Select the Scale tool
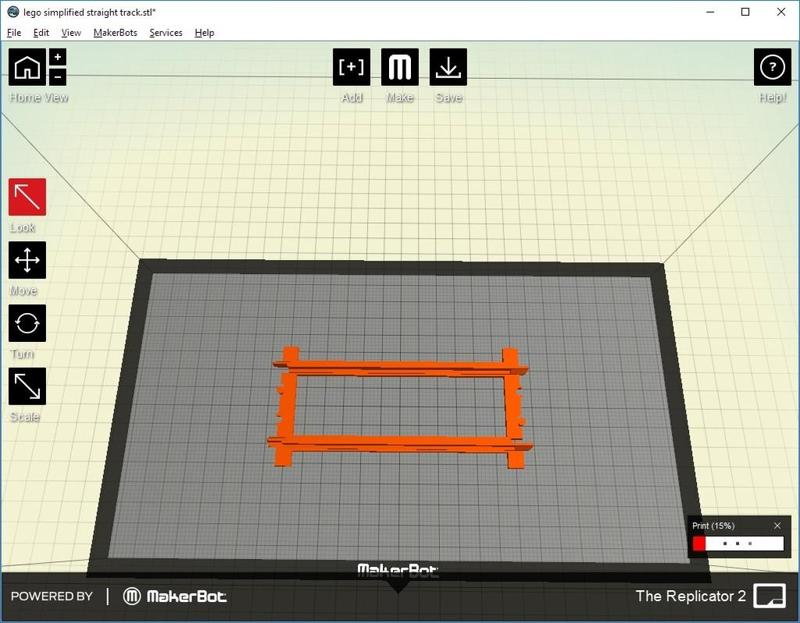The image size is (800, 623). 27,386
